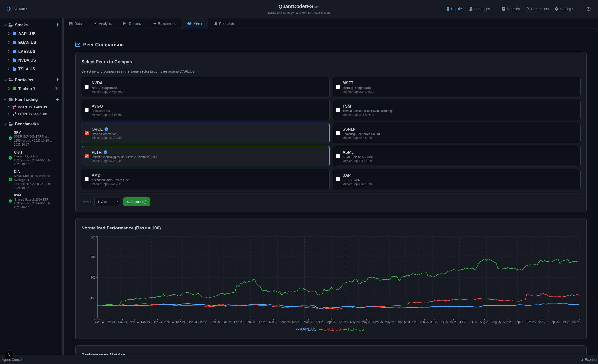The height and width of the screenshot is (364, 598).
Task: Open Settings in the top navigation
Action: tap(564, 9)
